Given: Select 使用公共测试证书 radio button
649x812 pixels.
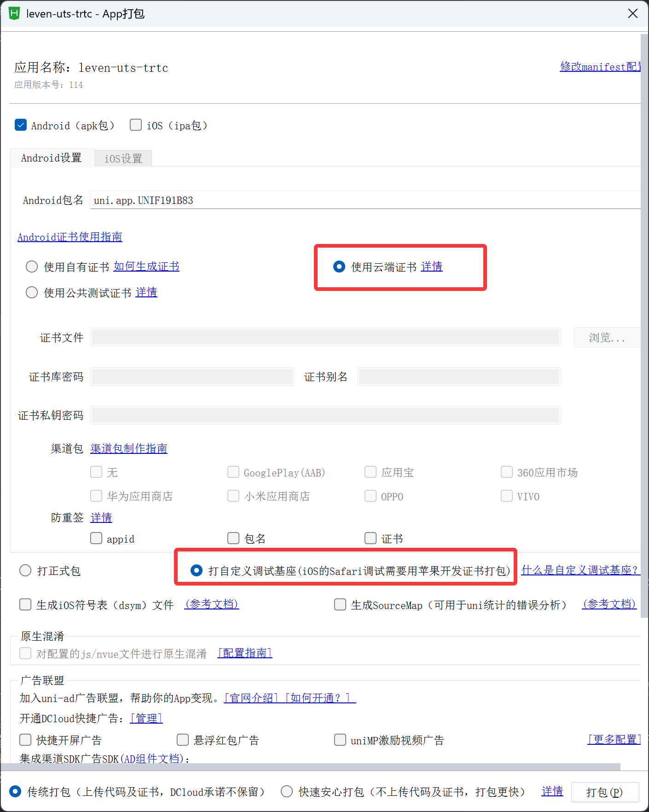Looking at the screenshot, I should click(32, 292).
